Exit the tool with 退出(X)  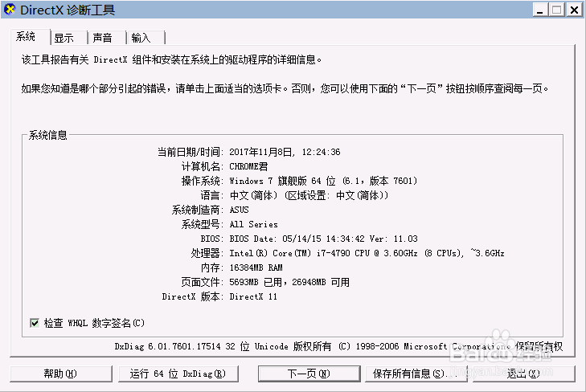point(523,374)
